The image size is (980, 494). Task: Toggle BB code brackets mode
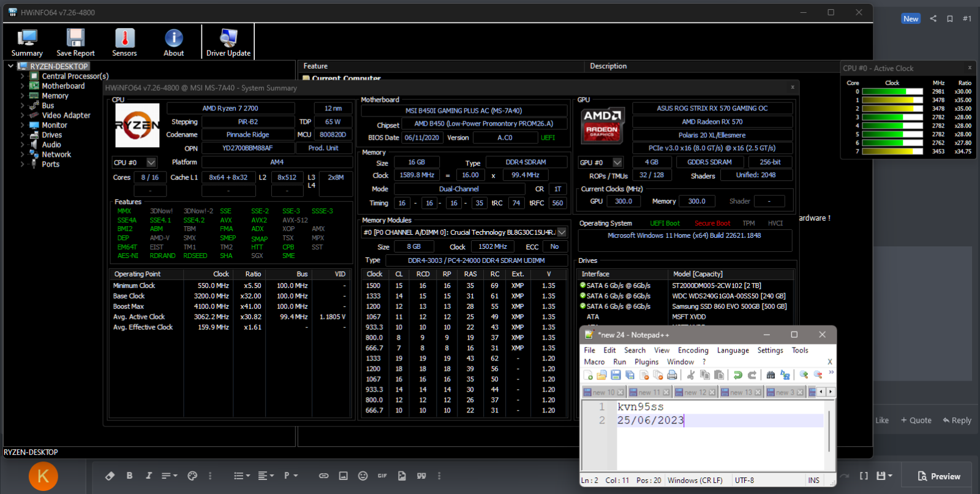click(864, 476)
